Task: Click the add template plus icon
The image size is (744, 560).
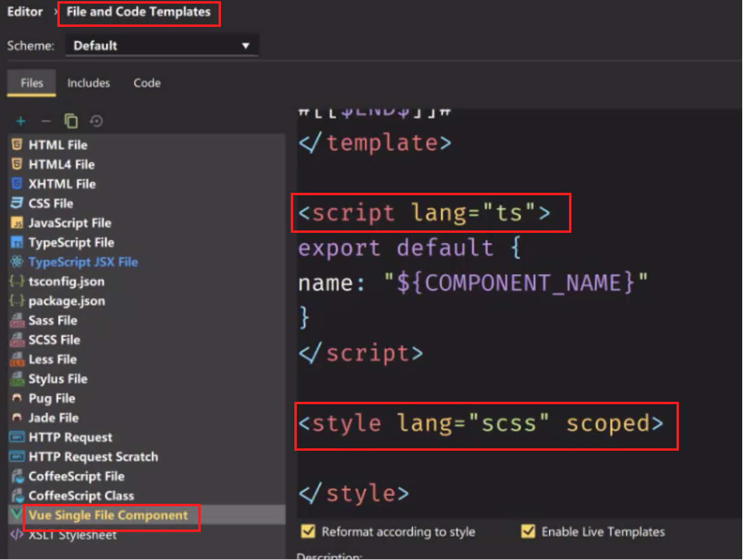Action: coord(21,122)
